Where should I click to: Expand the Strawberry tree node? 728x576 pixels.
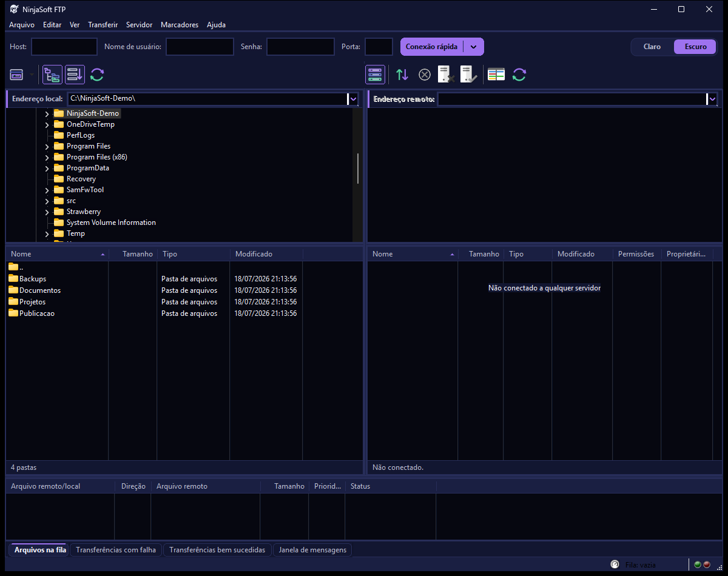coord(47,212)
